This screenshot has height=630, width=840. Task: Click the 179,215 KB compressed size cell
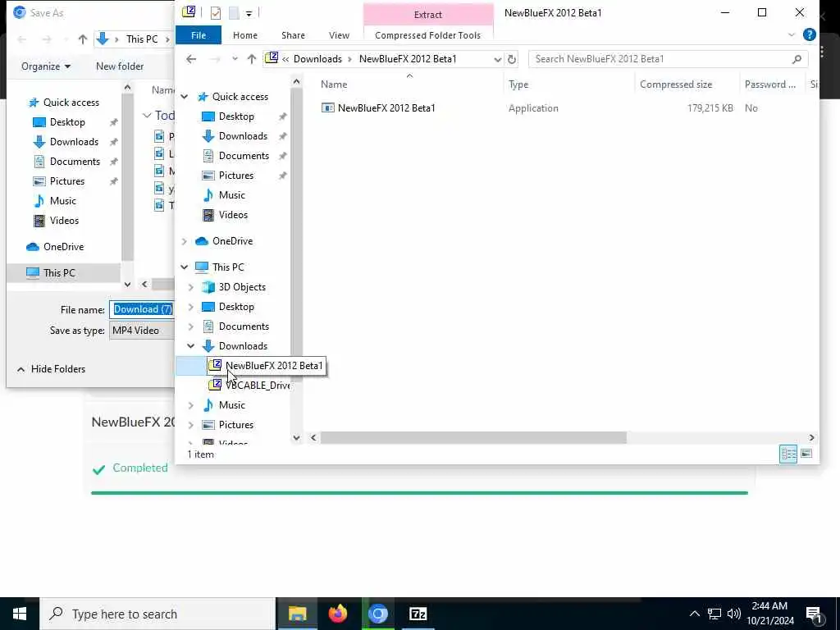(x=710, y=108)
